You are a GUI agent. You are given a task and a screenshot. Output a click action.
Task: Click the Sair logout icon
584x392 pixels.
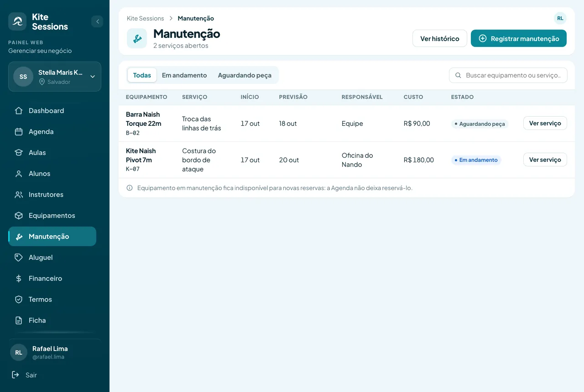pyautogui.click(x=16, y=375)
